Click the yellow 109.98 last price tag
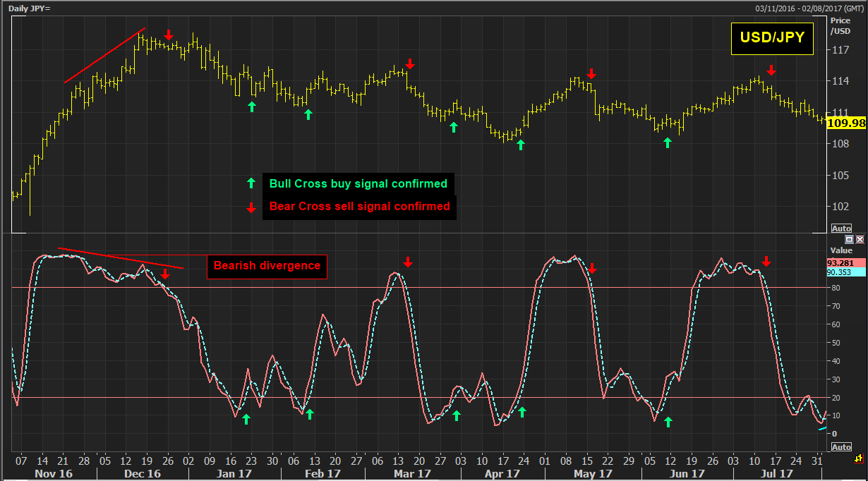Viewport: 868px width, 481px height. pos(845,123)
